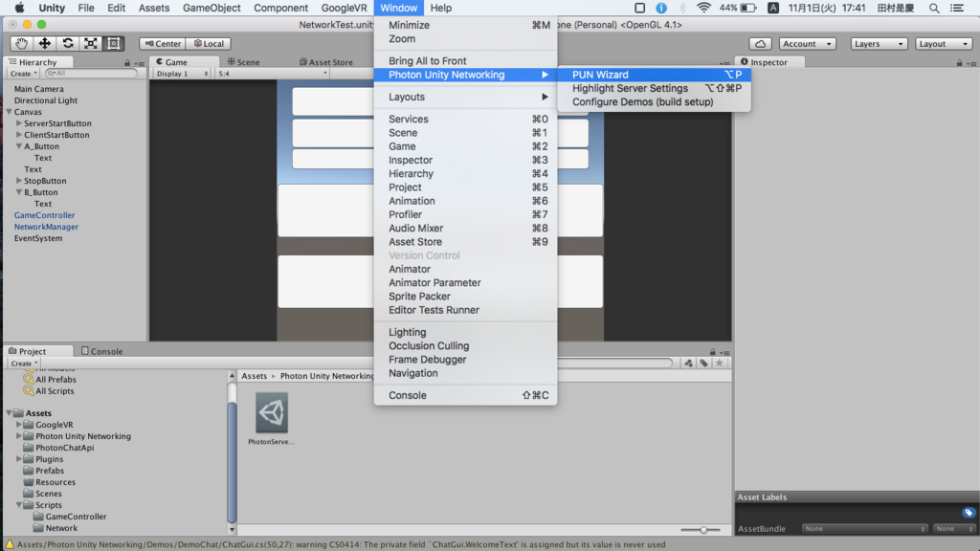This screenshot has width=980, height=551.
Task: Toggle Local handle rotation button
Action: point(209,44)
